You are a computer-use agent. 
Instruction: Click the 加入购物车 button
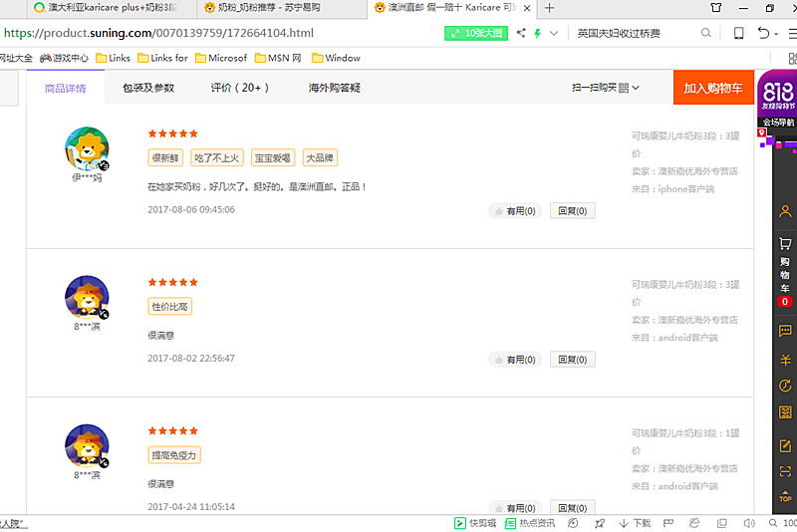coord(712,88)
